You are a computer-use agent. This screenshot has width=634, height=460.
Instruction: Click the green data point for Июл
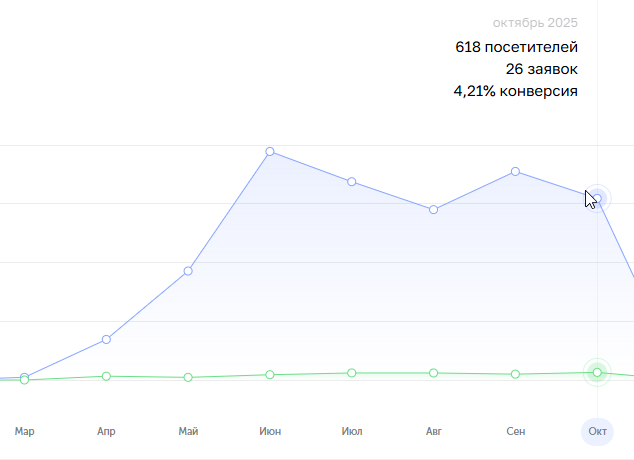point(352,373)
